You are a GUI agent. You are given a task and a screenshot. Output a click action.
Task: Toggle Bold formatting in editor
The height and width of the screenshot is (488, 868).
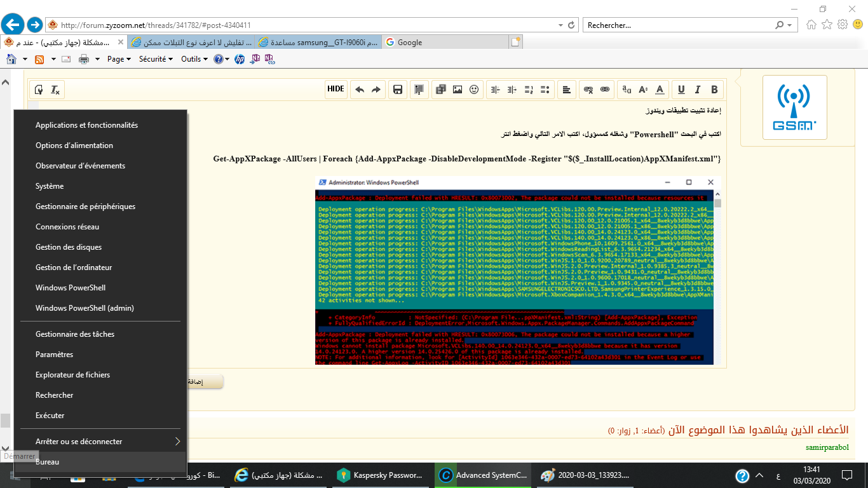(714, 90)
